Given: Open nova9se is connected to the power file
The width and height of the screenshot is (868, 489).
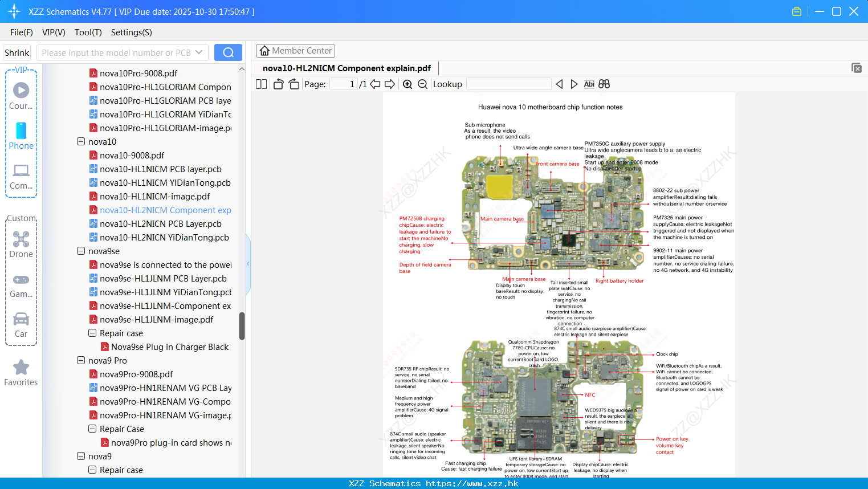Looking at the screenshot, I should click(165, 264).
